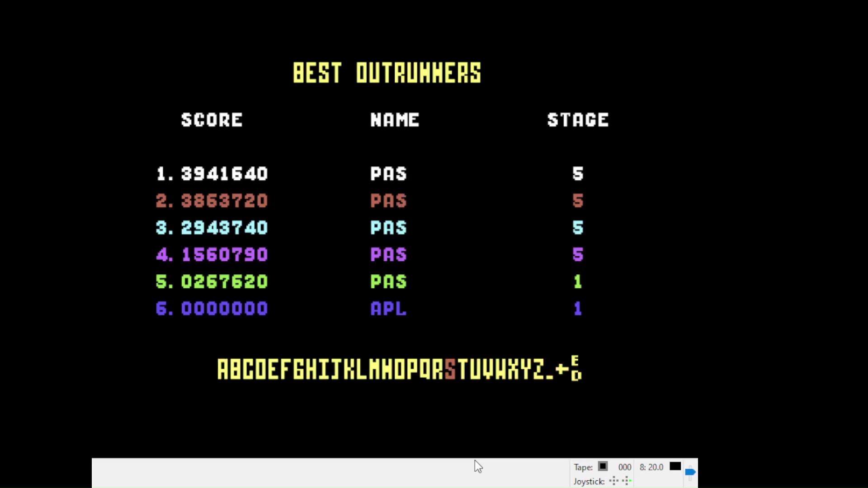The width and height of the screenshot is (868, 488).
Task: Select letter Z in the alphabet row
Action: 538,370
